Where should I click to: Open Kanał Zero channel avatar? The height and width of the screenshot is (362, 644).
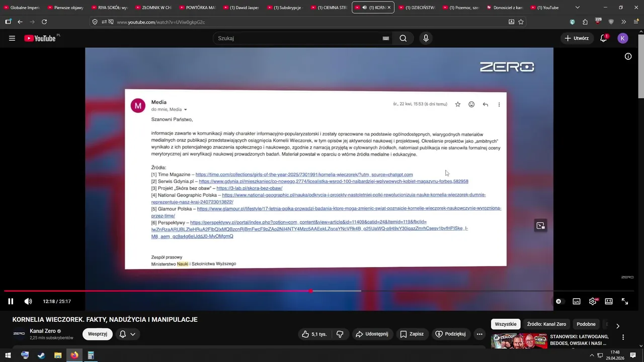click(x=19, y=334)
